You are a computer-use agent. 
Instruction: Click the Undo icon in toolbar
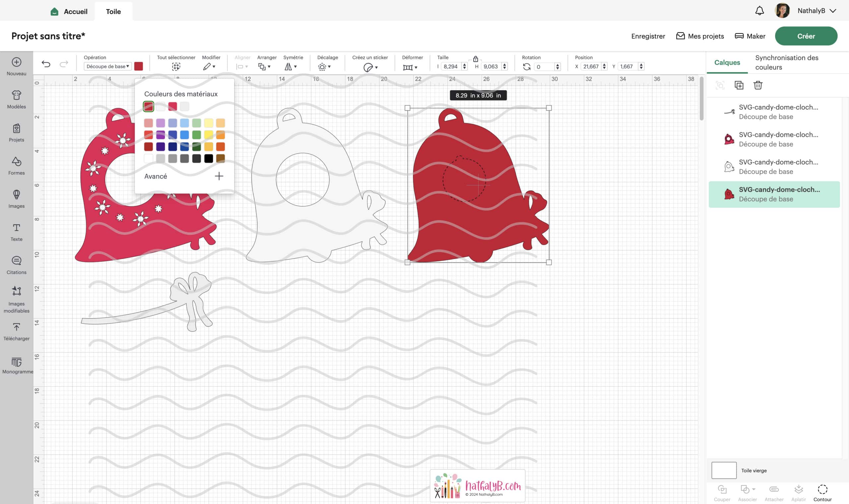click(46, 65)
